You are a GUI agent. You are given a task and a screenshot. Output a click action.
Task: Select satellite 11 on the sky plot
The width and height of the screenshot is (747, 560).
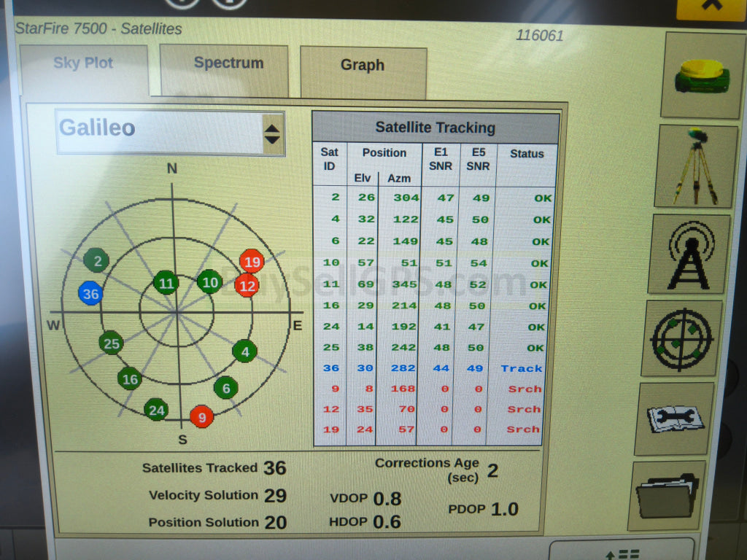click(166, 284)
